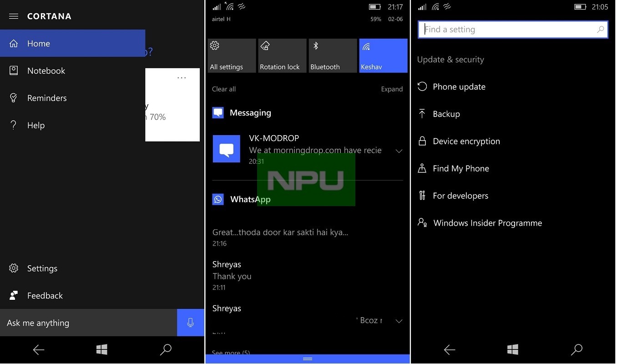617x364 pixels.
Task: Open For developers settings
Action: point(460,196)
